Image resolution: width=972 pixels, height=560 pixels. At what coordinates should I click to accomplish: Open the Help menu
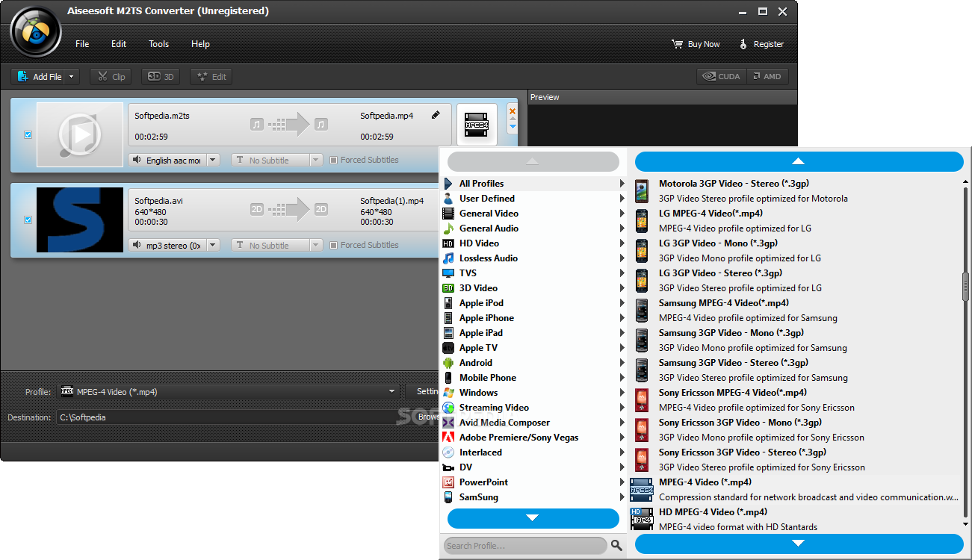coord(200,44)
